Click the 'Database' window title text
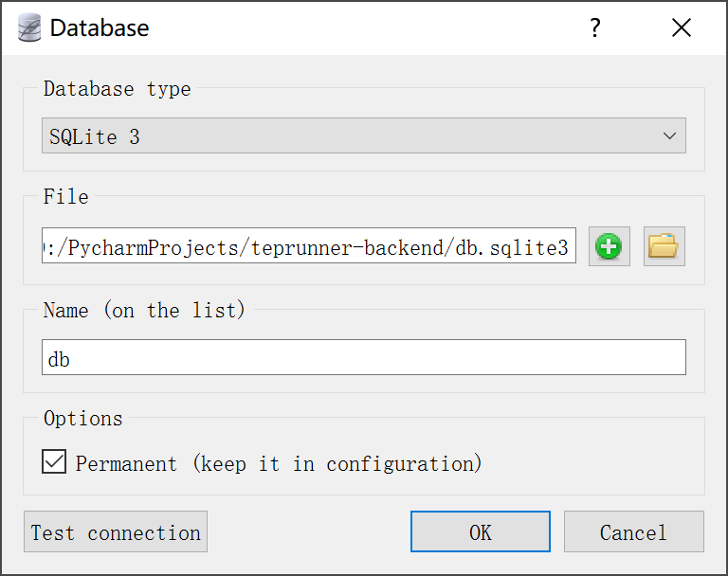Screen dimensions: 728x576 click(x=100, y=27)
